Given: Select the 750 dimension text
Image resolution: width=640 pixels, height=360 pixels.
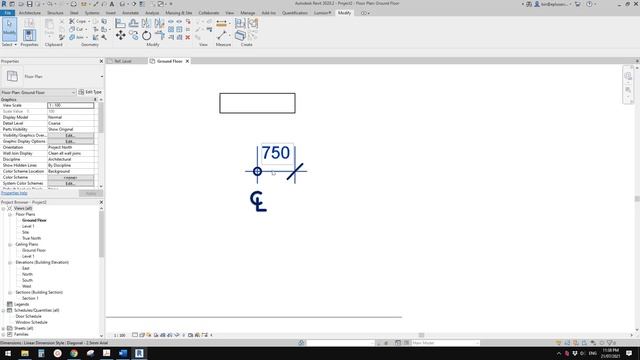Looking at the screenshot, I should click(x=276, y=153).
